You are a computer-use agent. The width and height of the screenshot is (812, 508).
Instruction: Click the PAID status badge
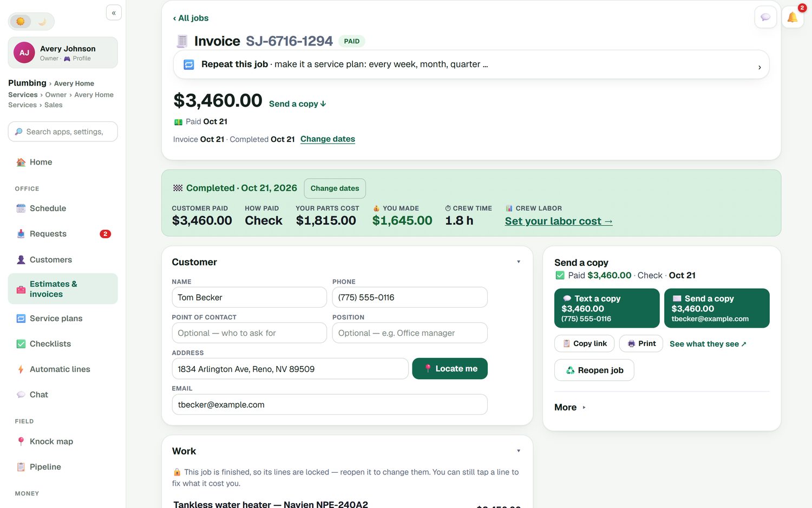[x=352, y=41]
